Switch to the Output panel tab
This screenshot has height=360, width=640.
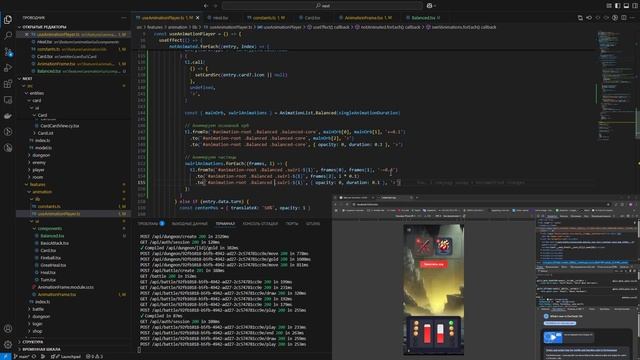[189, 224]
